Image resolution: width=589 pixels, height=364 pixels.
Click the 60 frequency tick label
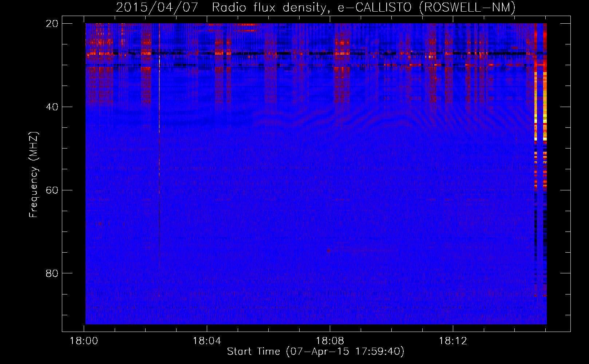[x=52, y=190]
